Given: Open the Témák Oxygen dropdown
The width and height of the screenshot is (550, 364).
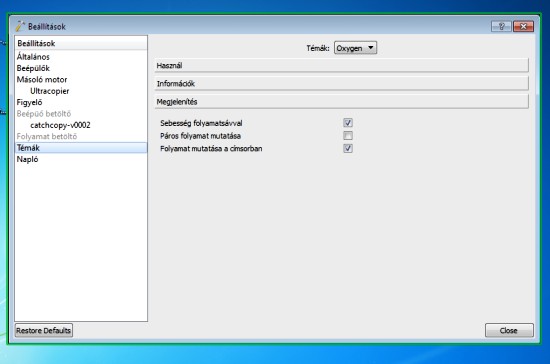Looking at the screenshot, I should point(355,48).
